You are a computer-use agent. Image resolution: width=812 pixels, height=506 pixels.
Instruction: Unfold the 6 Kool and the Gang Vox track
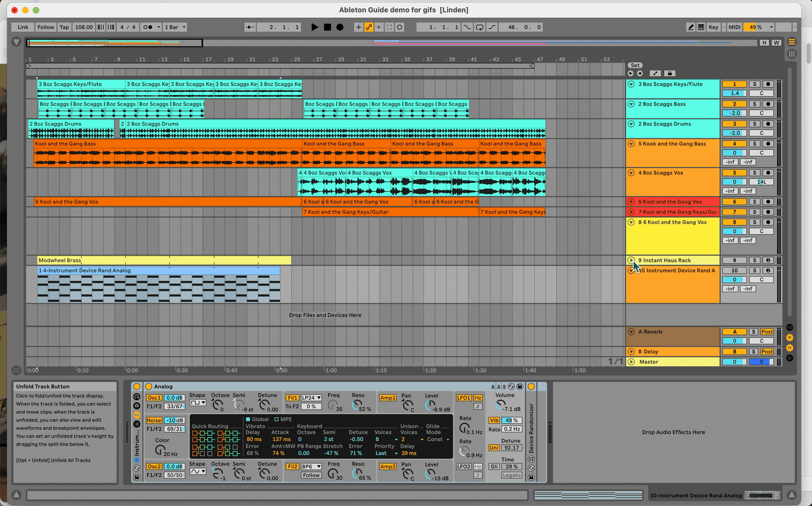631,202
